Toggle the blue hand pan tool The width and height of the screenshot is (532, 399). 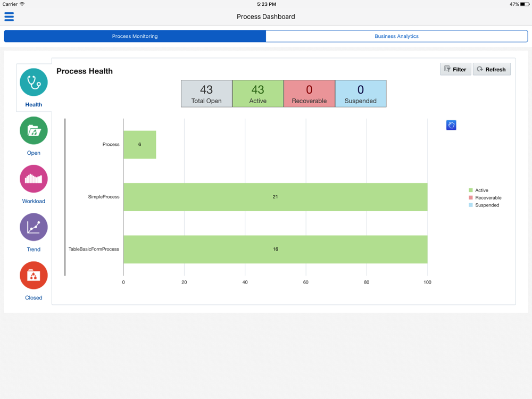(451, 125)
